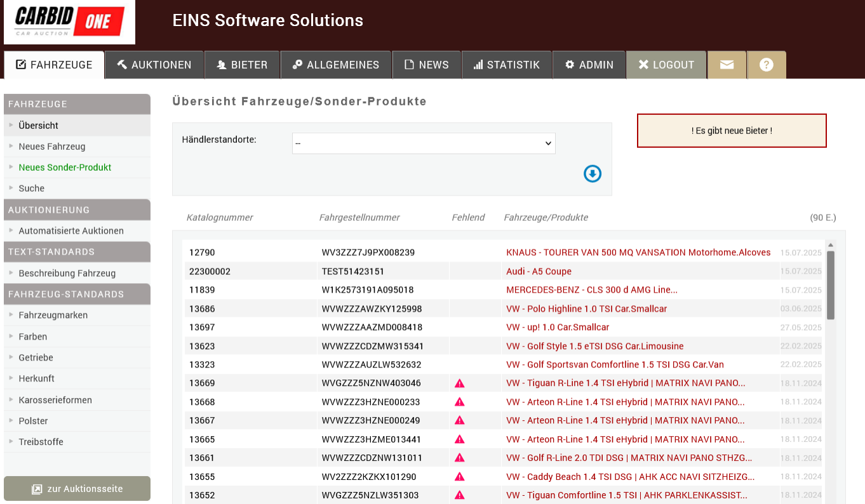Go to the BIETER tab
Image resolution: width=865 pixels, height=504 pixels.
242,65
